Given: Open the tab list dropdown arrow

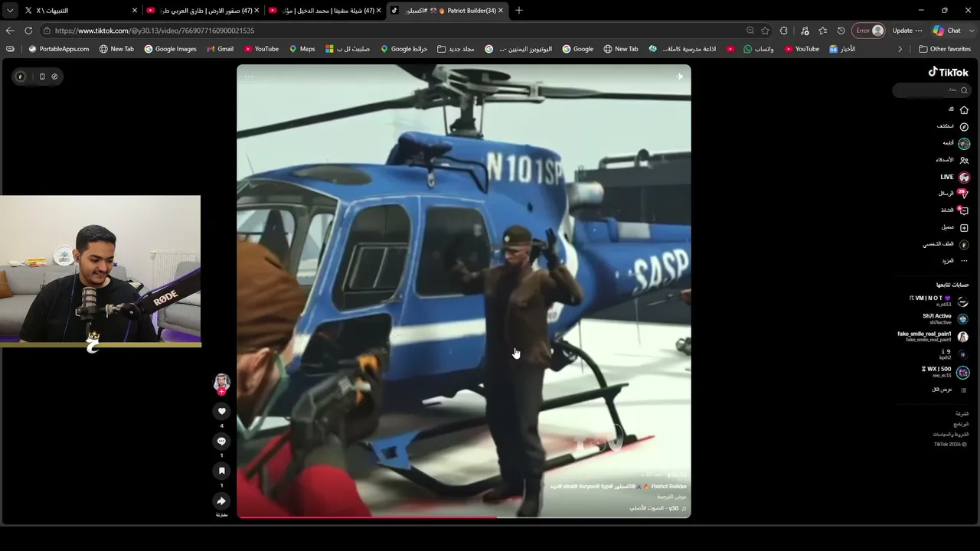Looking at the screenshot, I should (10, 11).
